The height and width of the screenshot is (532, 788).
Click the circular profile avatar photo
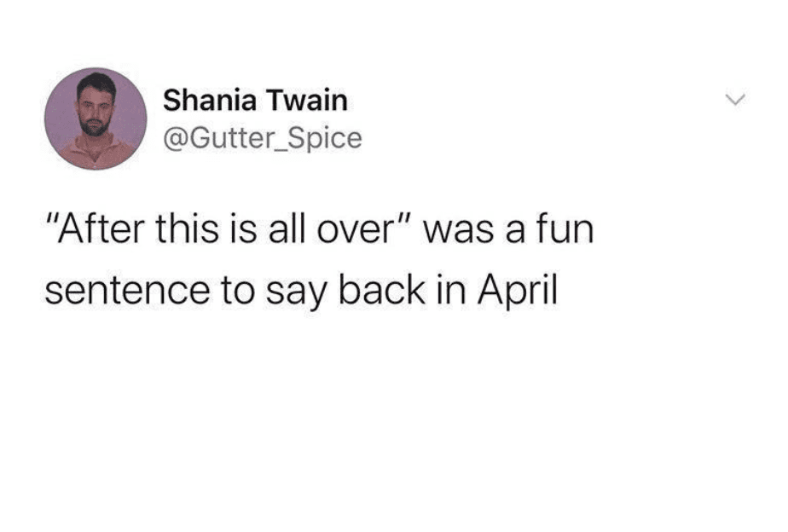point(96,119)
